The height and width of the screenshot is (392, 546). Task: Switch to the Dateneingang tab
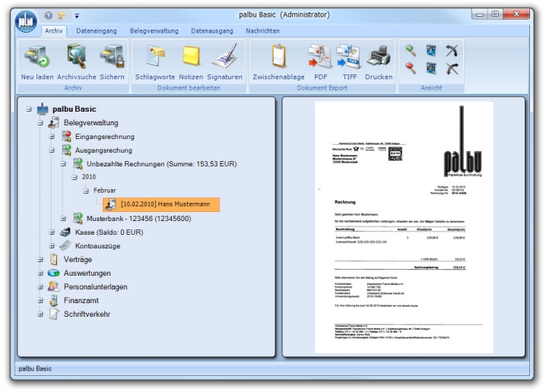(95, 31)
